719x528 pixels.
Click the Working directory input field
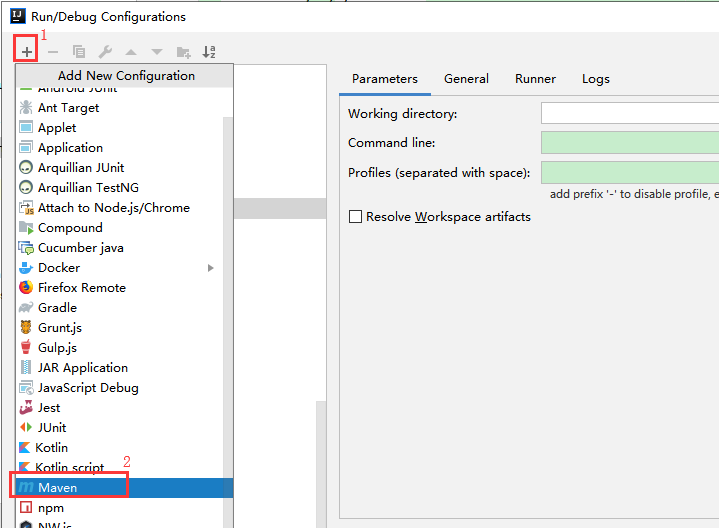(630, 113)
